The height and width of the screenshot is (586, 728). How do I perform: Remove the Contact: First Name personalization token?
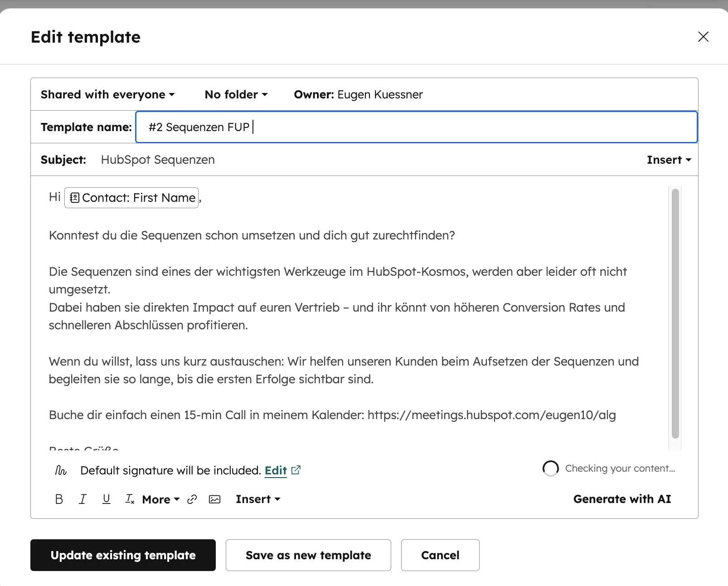pos(131,198)
